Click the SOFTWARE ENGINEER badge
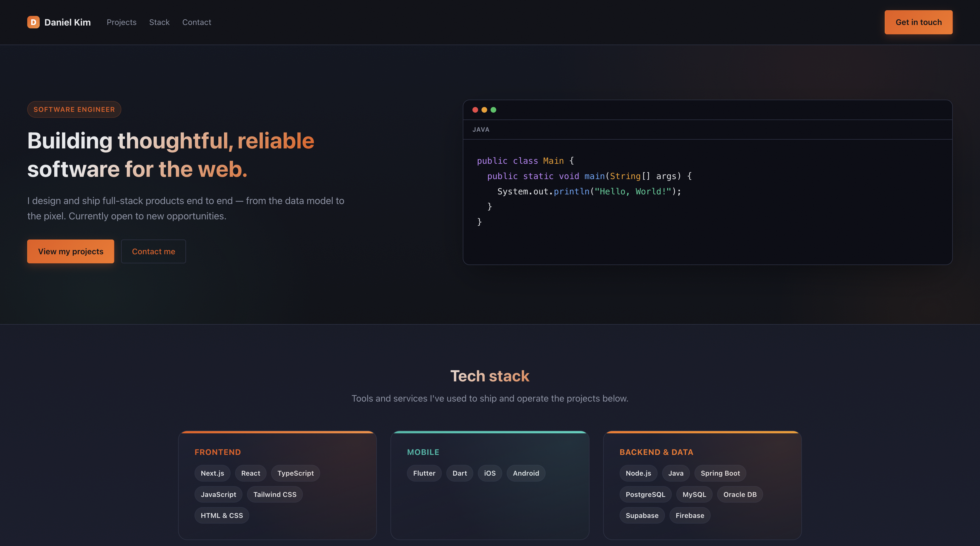The width and height of the screenshot is (980, 546). click(x=74, y=109)
